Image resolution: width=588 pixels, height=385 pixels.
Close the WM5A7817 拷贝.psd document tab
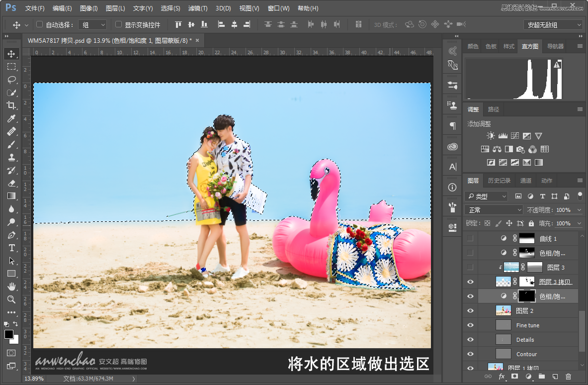pyautogui.click(x=197, y=40)
